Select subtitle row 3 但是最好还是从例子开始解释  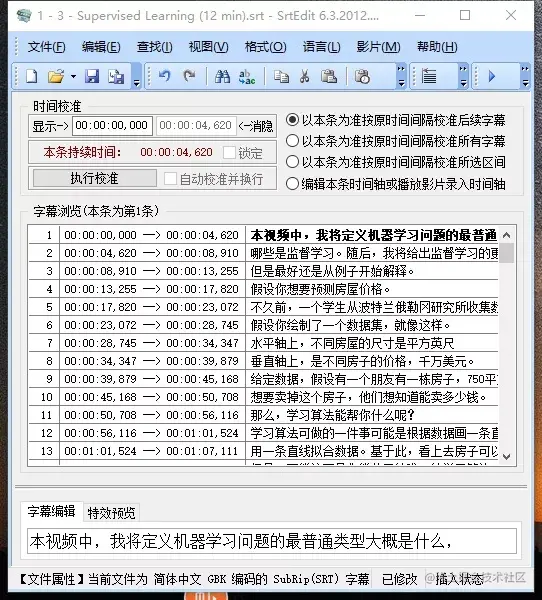pyautogui.click(x=263, y=271)
